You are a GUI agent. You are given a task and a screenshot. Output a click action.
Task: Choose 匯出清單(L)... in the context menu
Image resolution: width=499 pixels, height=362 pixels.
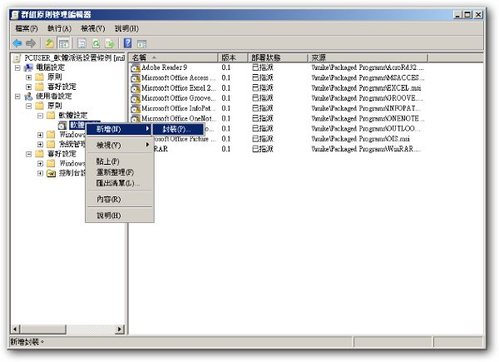[x=119, y=183]
